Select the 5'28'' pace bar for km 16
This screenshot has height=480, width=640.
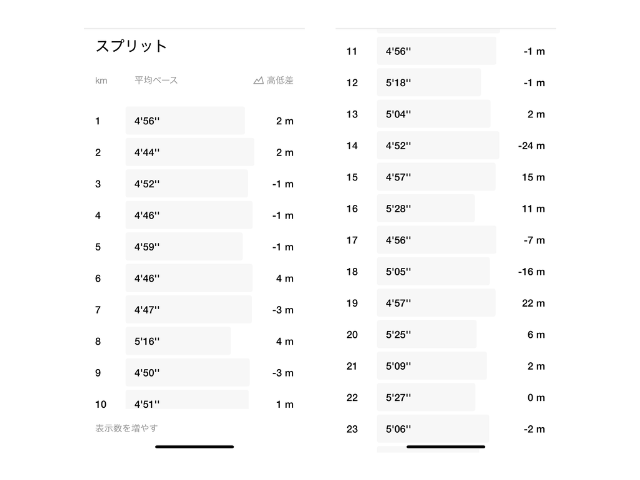[426, 209]
